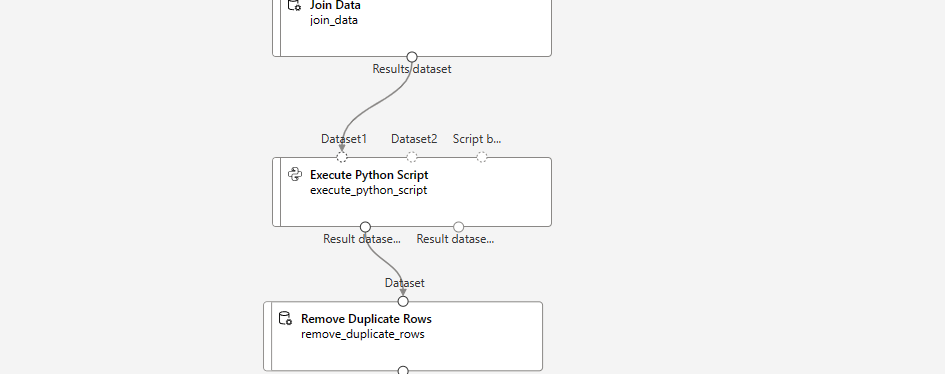Viewport: 945px width, 374px height.
Task: Select the Join Data node title
Action: pos(335,5)
